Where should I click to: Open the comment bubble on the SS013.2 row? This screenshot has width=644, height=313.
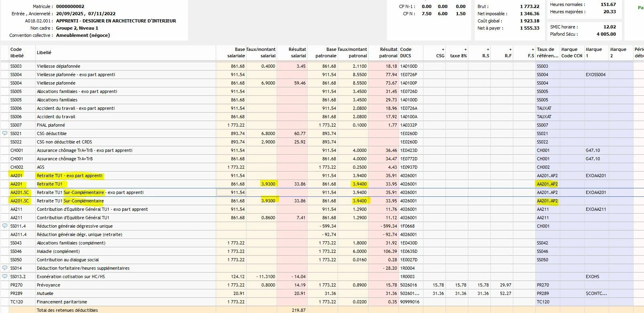[5, 276]
